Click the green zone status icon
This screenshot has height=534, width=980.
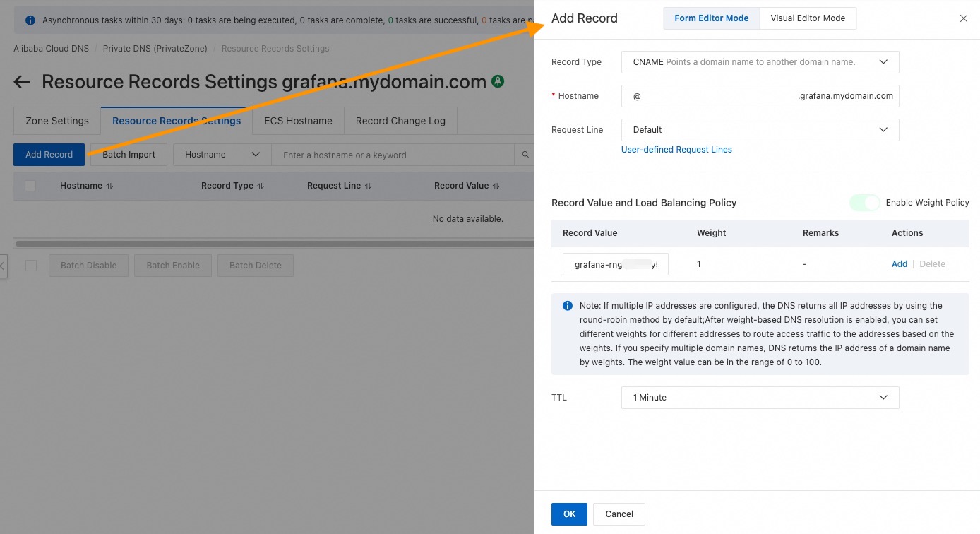coord(498,81)
